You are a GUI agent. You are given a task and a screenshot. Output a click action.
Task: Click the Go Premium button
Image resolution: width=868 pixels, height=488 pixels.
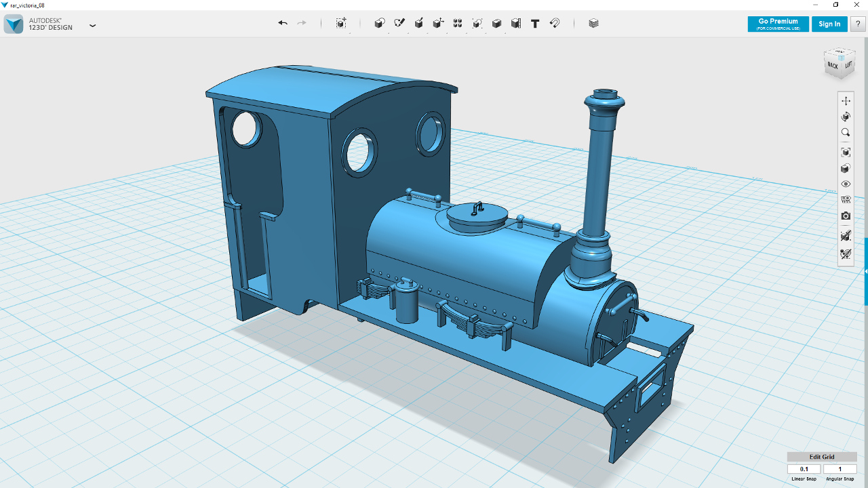(x=778, y=24)
